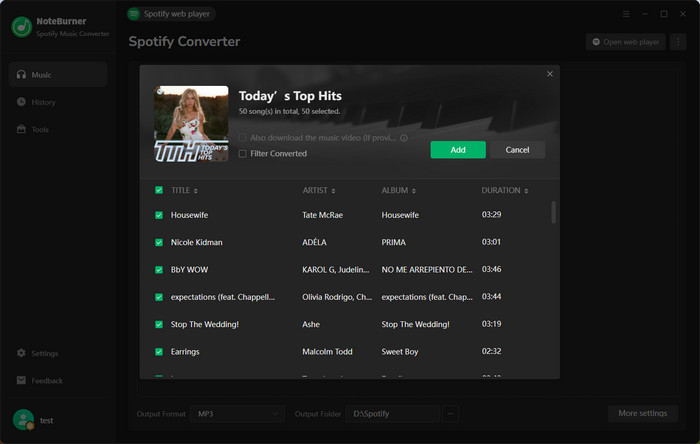Sort songs by ALBUM column
Screen dimensions: 700x444
[x=398, y=191]
